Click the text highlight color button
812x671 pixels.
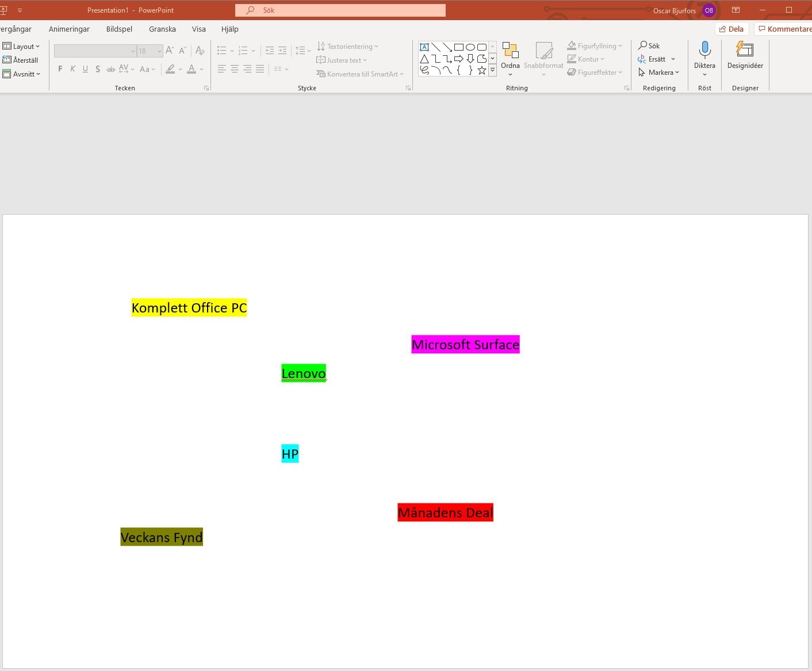pos(170,69)
